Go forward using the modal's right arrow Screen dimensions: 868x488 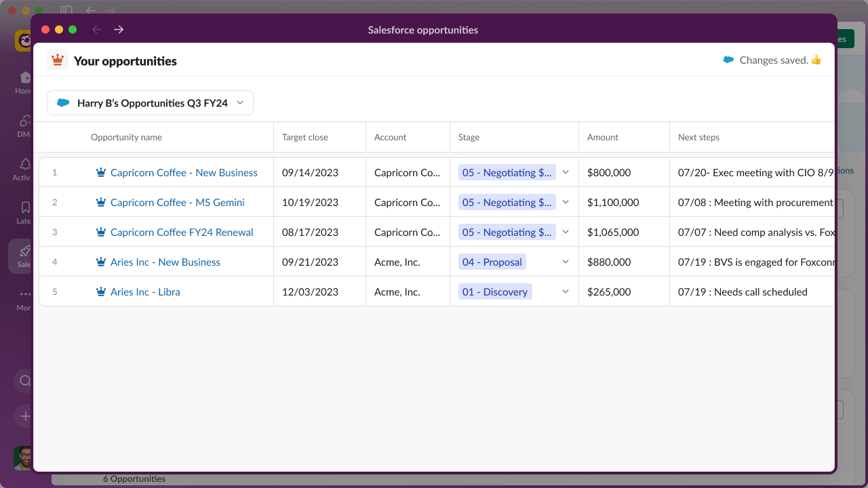tap(119, 29)
